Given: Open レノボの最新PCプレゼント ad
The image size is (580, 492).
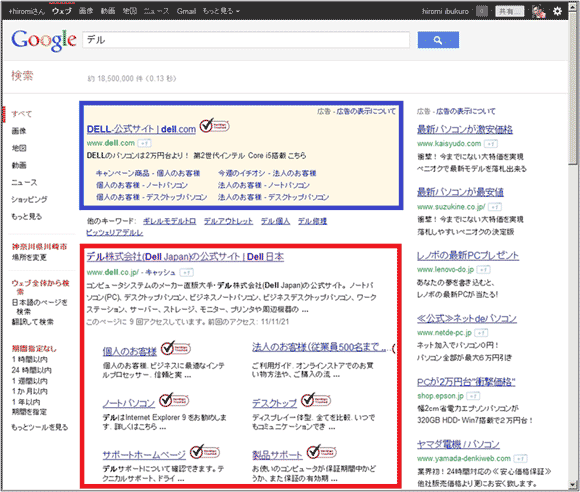Looking at the screenshot, I should (x=468, y=255).
